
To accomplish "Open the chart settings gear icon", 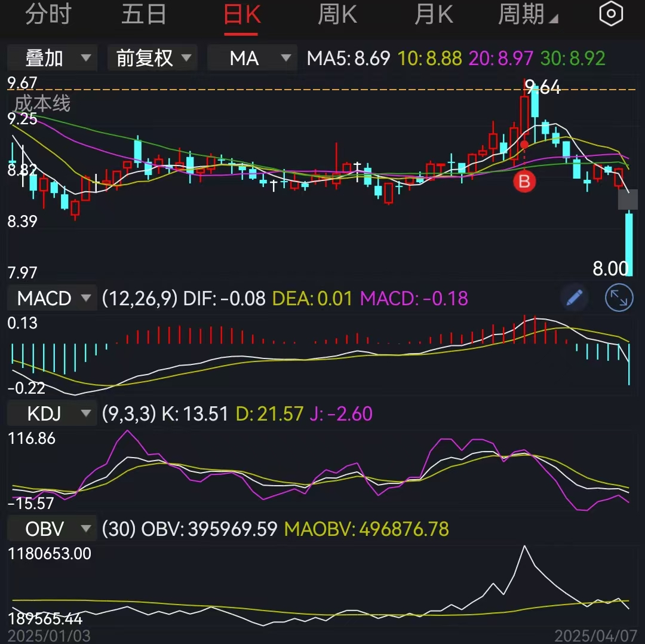I will click(611, 14).
